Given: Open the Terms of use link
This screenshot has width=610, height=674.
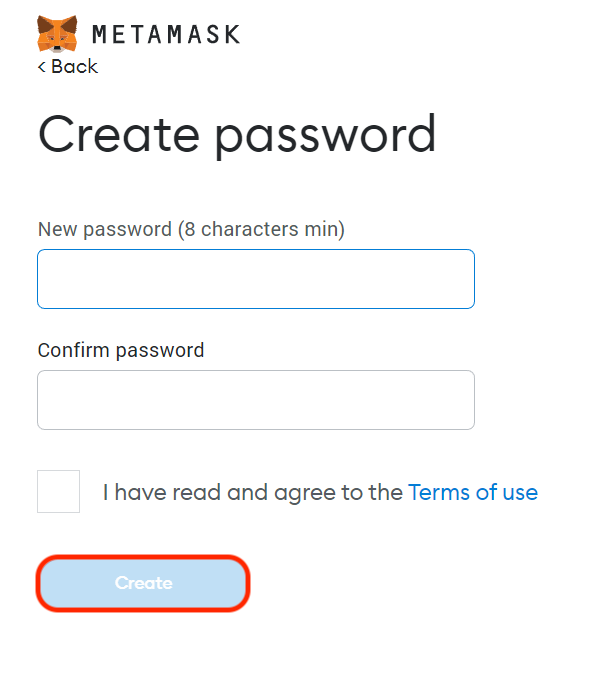Looking at the screenshot, I should coord(473,492).
